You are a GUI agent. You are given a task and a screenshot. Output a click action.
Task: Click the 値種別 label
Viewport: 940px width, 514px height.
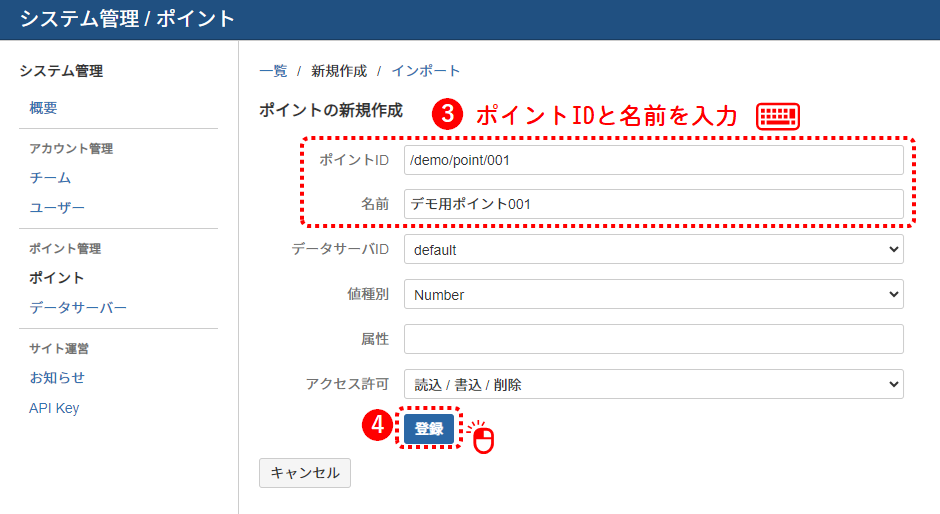(368, 294)
